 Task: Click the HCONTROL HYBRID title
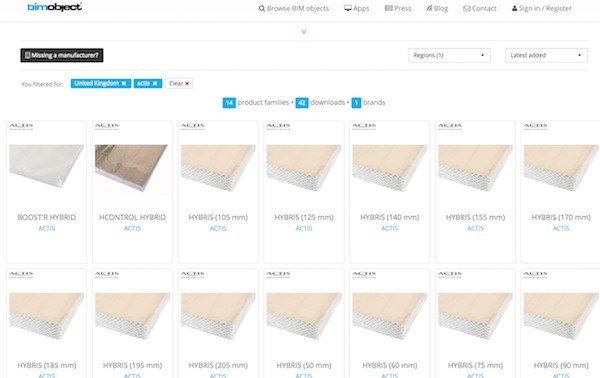[x=132, y=217]
